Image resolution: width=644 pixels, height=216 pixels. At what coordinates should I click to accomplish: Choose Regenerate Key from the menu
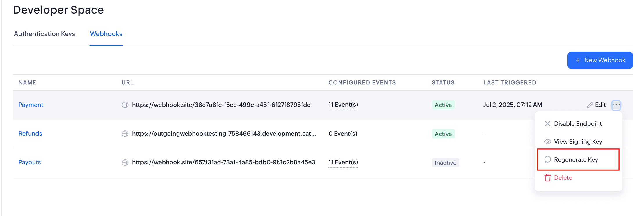pyautogui.click(x=576, y=160)
